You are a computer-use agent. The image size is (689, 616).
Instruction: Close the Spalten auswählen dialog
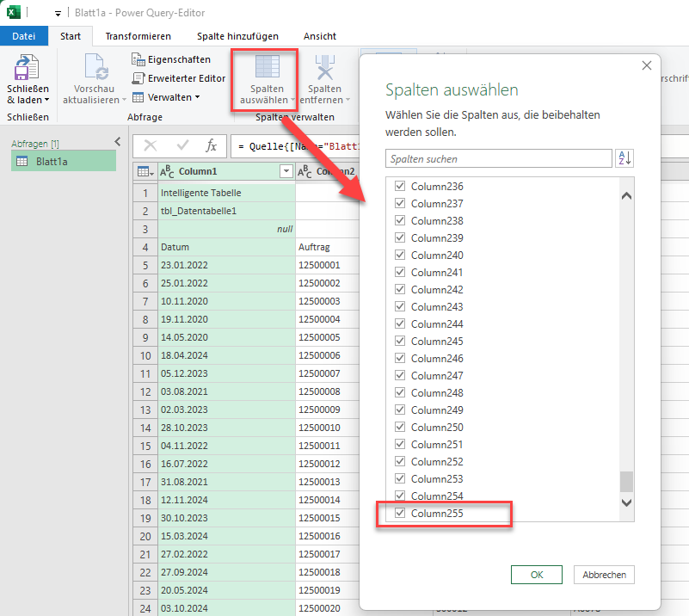click(x=646, y=65)
